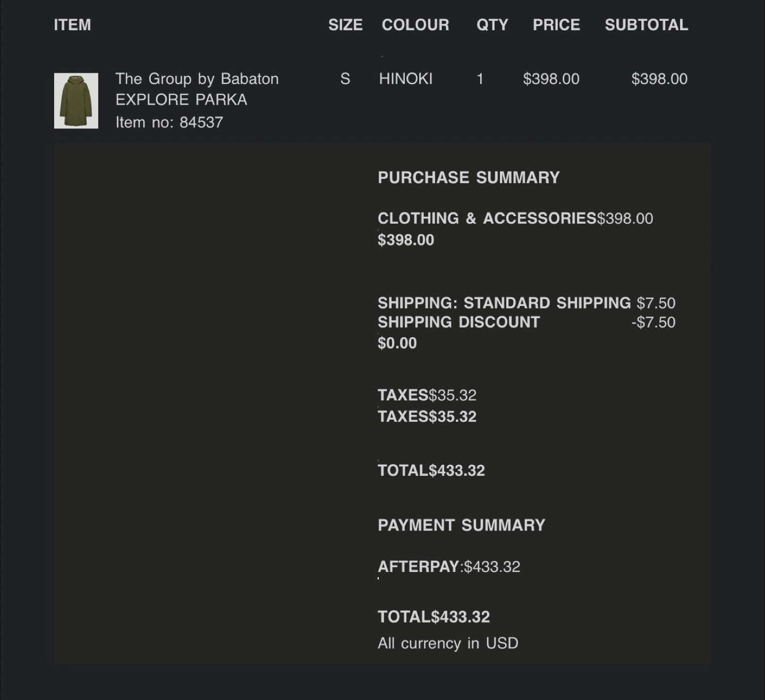
Task: Click the PURCHASE SUMMARY heading
Action: [469, 177]
